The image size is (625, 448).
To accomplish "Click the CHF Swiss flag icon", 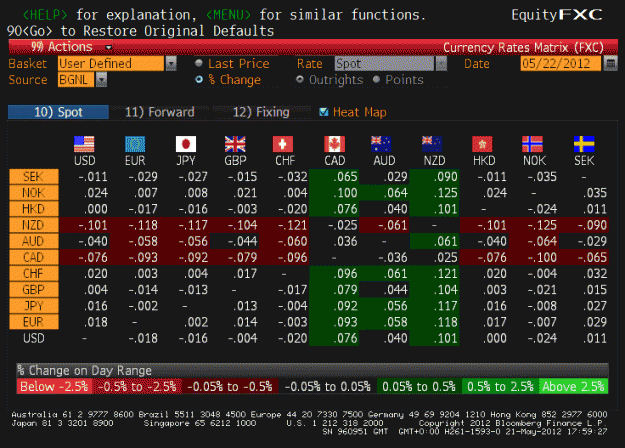I will click(x=283, y=144).
